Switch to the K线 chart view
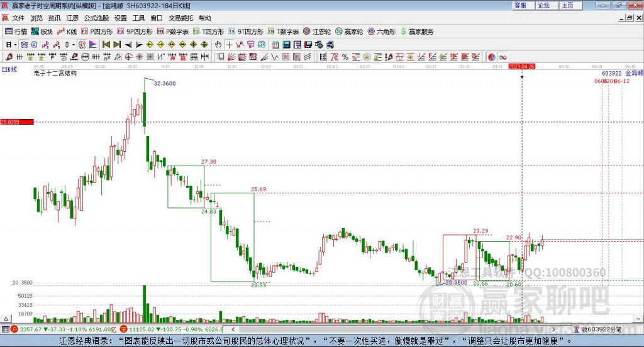 click(x=67, y=31)
